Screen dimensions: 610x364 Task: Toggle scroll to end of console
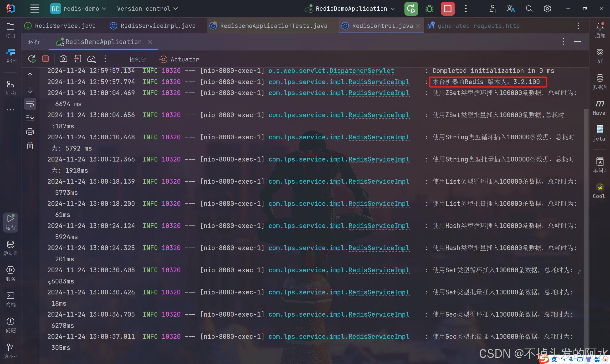point(30,118)
